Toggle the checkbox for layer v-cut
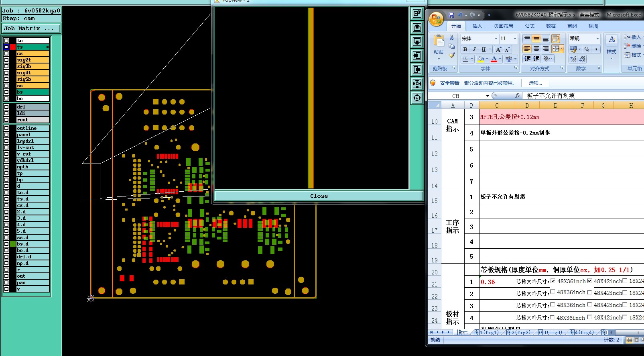Image resolution: width=644 pixels, height=356 pixels. (x=6, y=154)
